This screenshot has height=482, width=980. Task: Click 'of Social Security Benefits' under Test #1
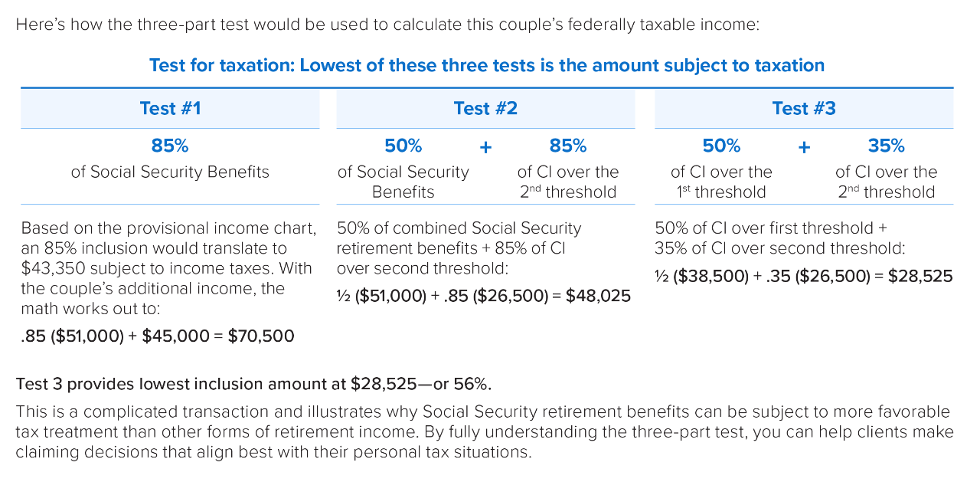click(170, 172)
